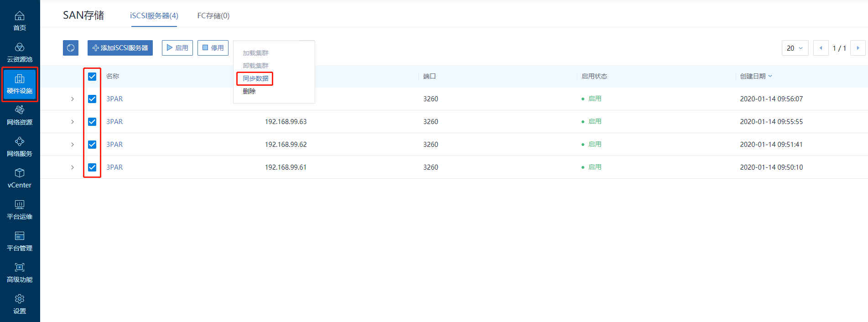Click the date 2020-01-14 09:55:55
Viewport: 868px width, 322px height.
pos(771,122)
